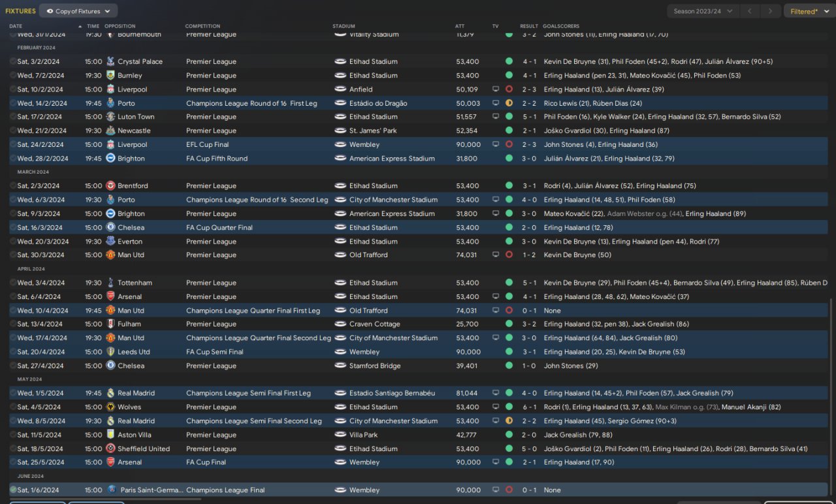The height and width of the screenshot is (504, 836).
Task: Click the Sheffield United club badge
Action: pos(110,449)
